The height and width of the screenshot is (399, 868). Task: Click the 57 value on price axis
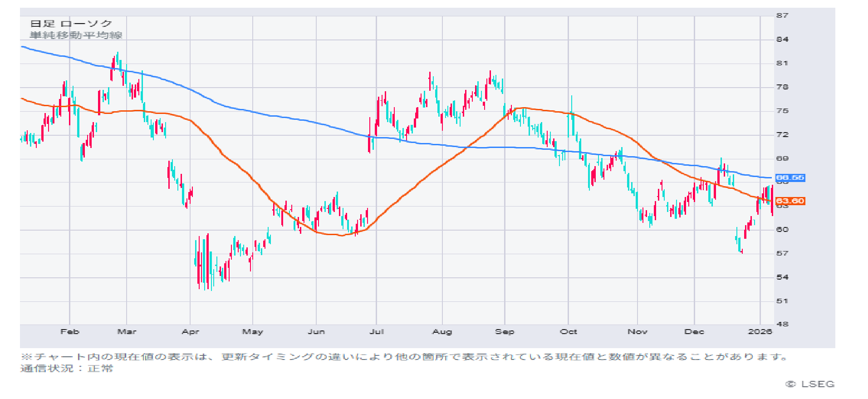(x=782, y=253)
